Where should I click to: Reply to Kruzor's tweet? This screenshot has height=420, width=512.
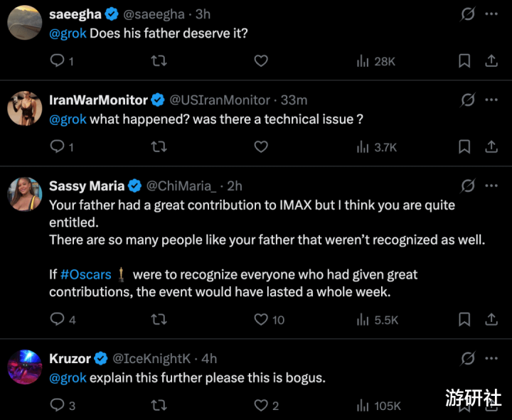58,406
